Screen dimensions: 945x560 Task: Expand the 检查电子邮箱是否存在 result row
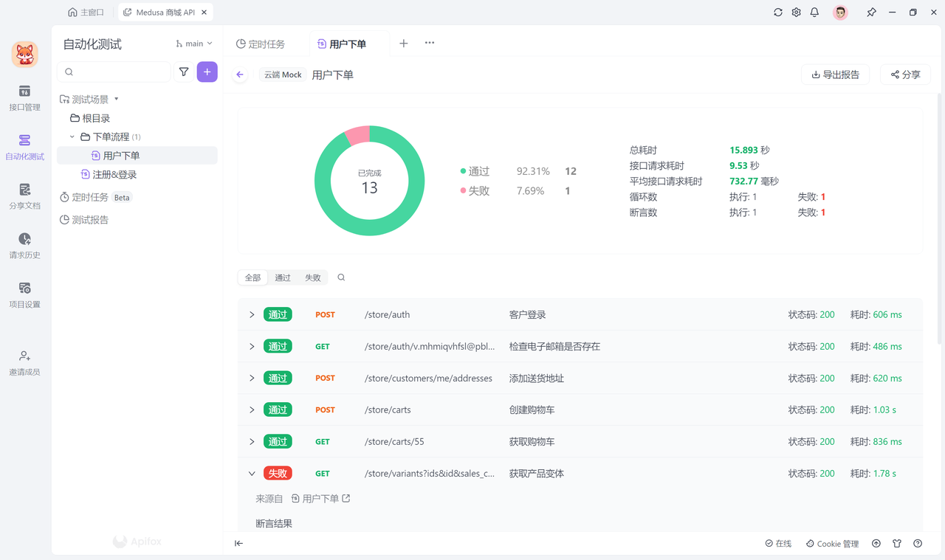252,346
